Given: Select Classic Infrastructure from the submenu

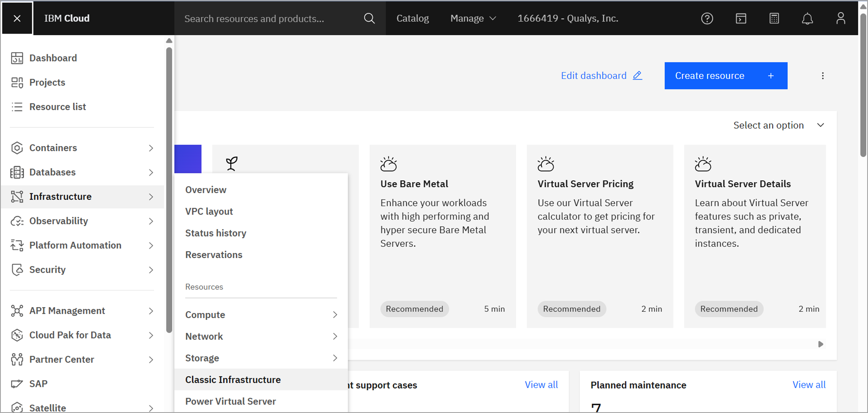Looking at the screenshot, I should [233, 379].
